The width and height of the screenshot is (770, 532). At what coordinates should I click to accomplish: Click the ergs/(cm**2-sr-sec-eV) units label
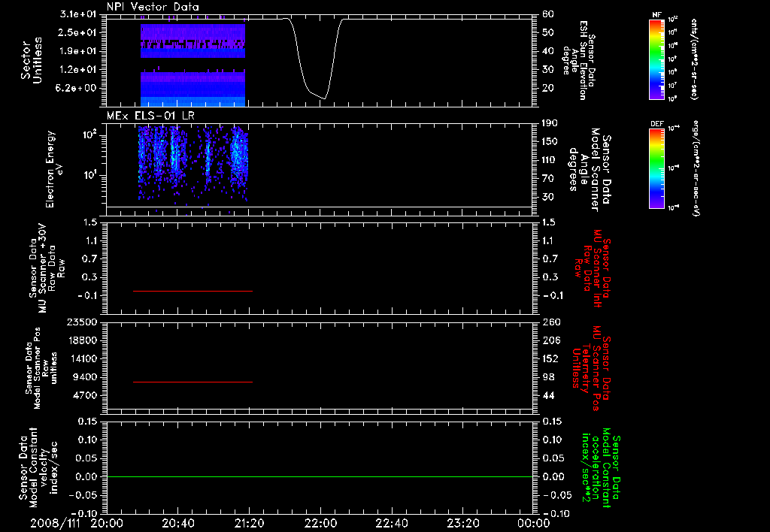[x=696, y=168]
